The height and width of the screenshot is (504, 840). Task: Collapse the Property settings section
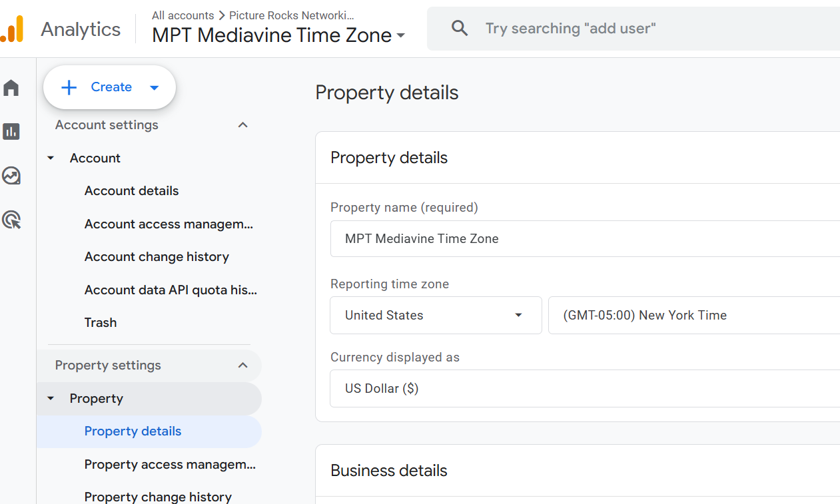click(x=243, y=366)
